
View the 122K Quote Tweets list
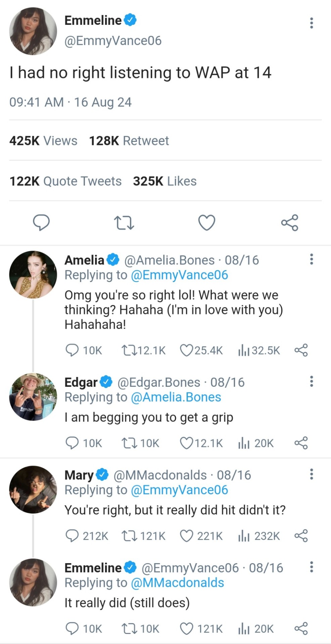point(65,181)
